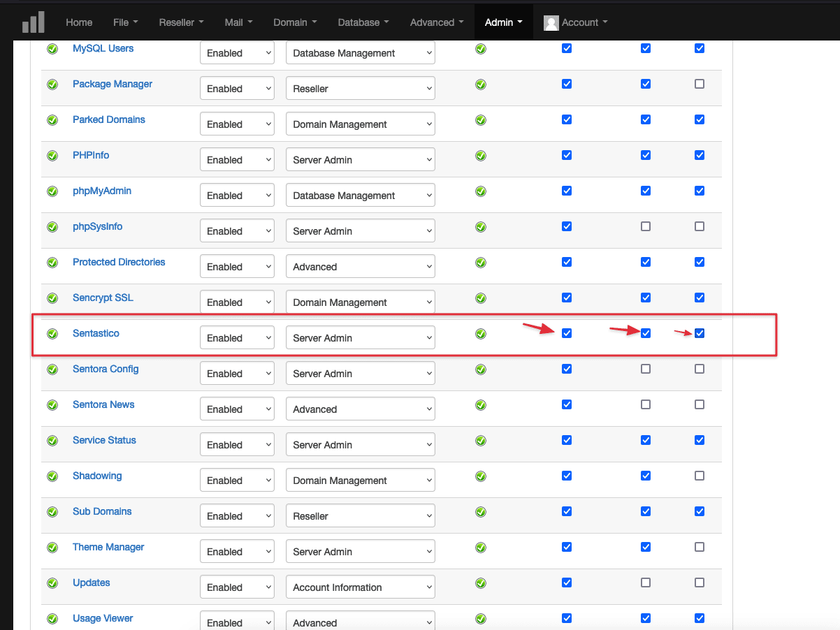Expand Account Information dropdown in Updates row
This screenshot has width=840, height=630.
pos(360,587)
